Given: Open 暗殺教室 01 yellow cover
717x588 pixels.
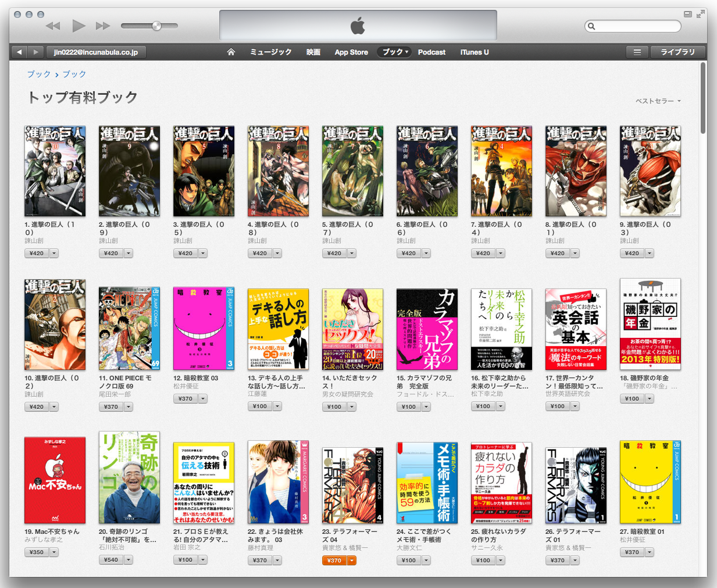Looking at the screenshot, I should [x=650, y=482].
